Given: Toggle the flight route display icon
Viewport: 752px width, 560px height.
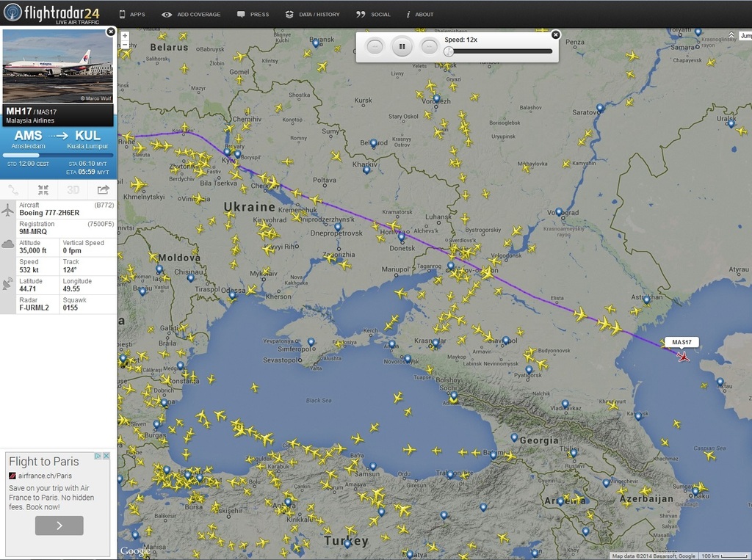Looking at the screenshot, I should click(x=13, y=190).
